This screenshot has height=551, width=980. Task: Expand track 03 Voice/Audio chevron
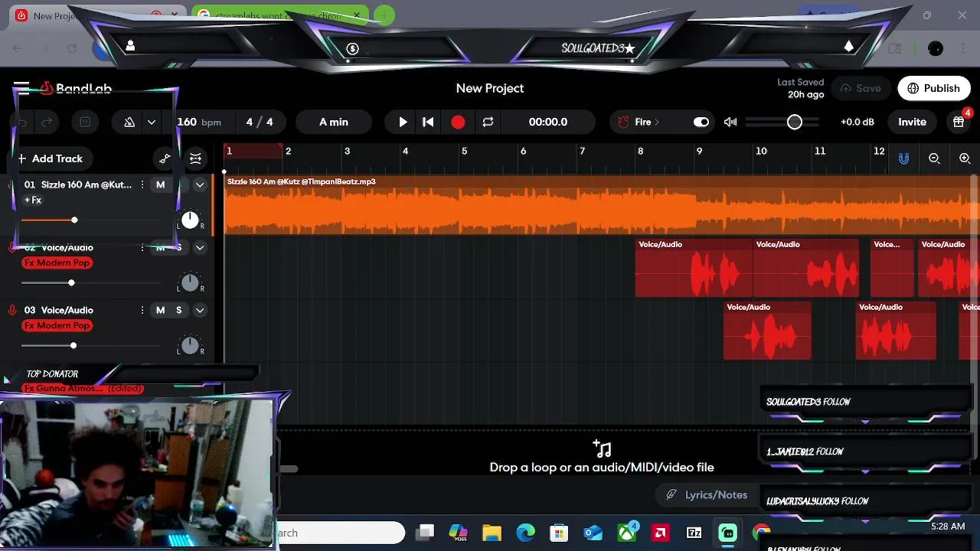200,310
